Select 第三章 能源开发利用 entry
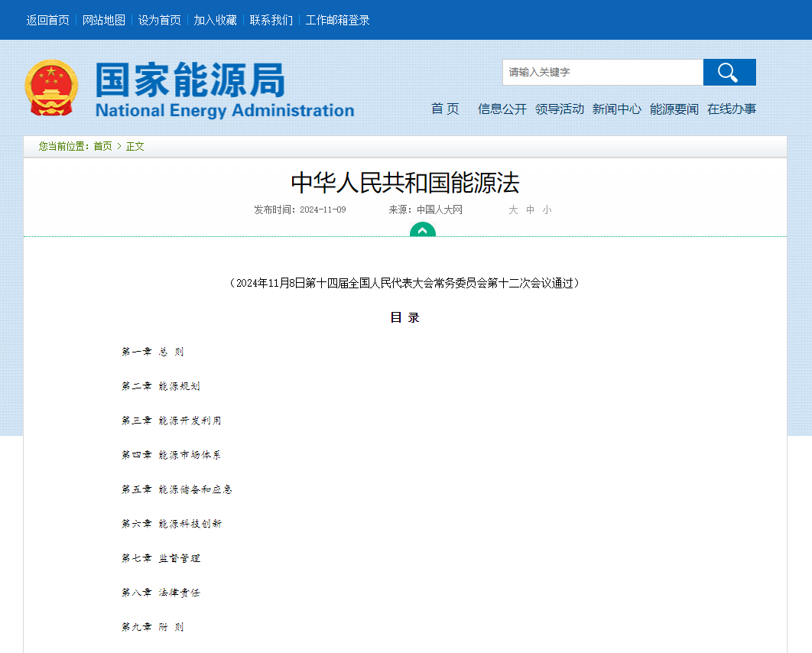 tap(171, 421)
